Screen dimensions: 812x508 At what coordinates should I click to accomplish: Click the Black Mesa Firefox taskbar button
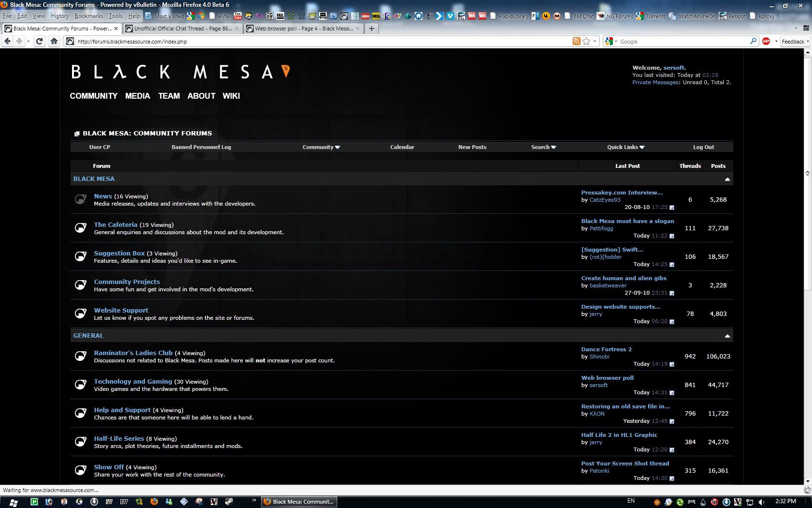[x=299, y=502]
